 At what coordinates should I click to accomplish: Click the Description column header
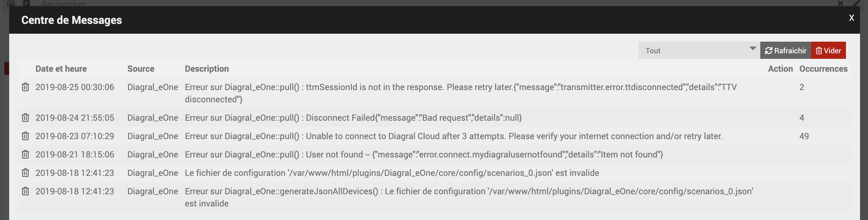[207, 69]
